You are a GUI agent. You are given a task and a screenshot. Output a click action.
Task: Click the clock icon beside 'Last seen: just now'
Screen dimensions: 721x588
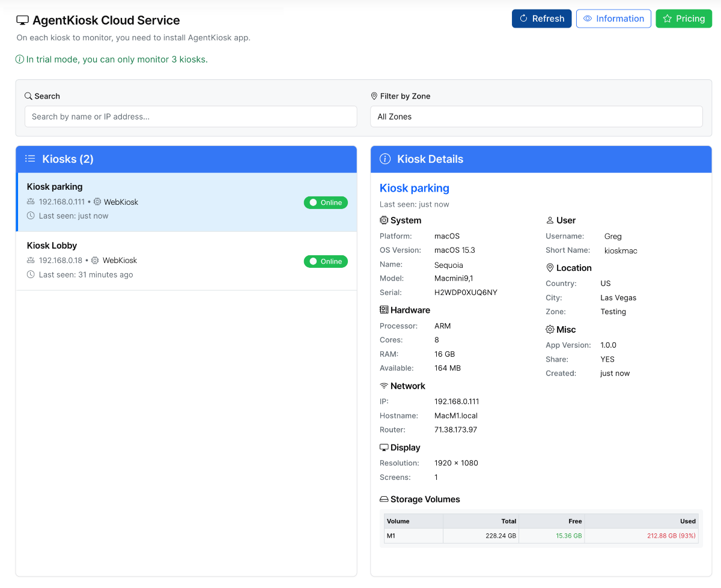(31, 216)
